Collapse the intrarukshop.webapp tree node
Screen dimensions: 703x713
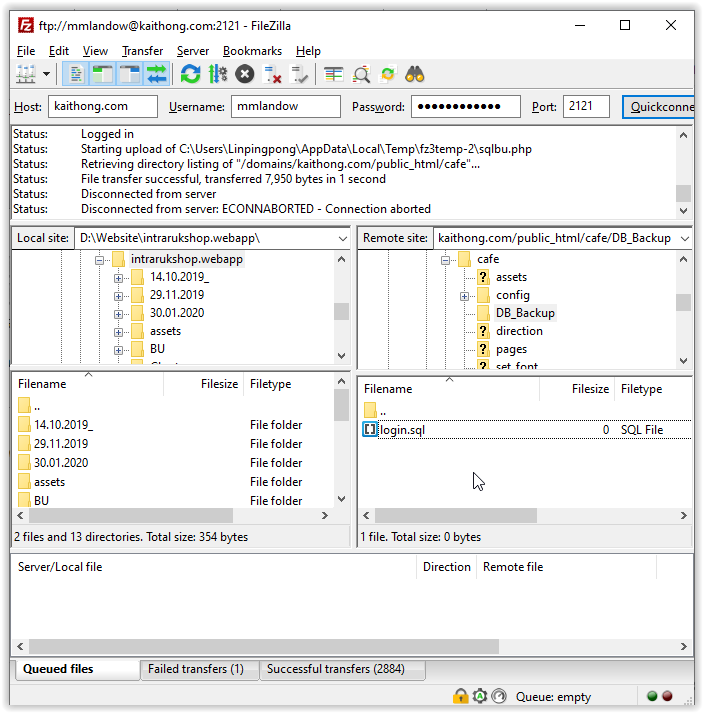coord(99,260)
